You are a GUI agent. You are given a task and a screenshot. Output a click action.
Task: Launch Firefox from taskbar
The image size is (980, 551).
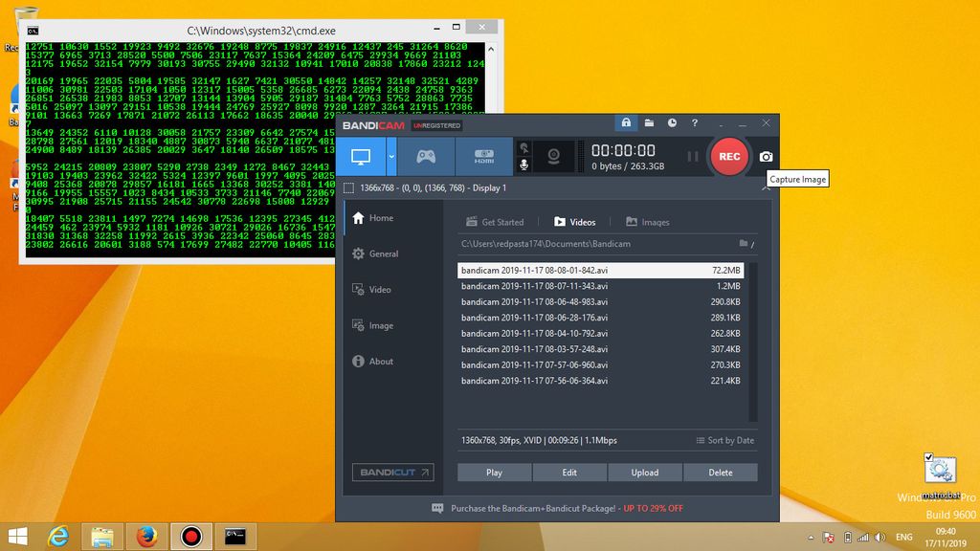pos(146,537)
